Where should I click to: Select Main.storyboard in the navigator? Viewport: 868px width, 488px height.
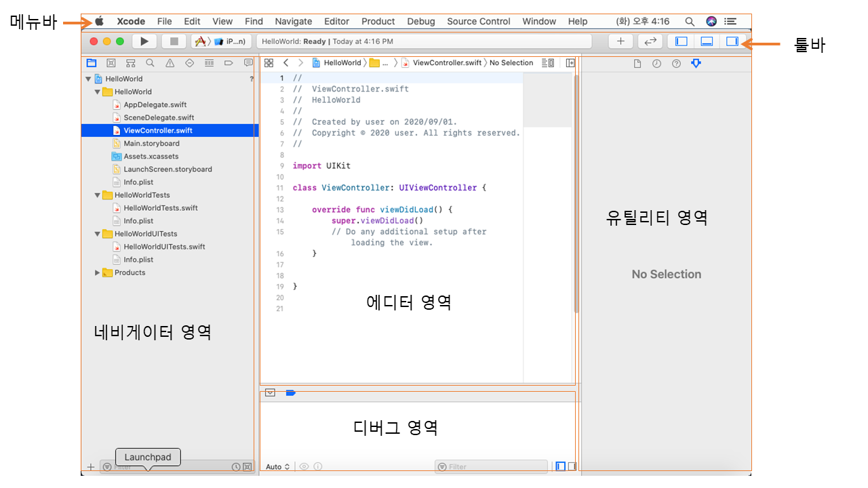pyautogui.click(x=151, y=144)
